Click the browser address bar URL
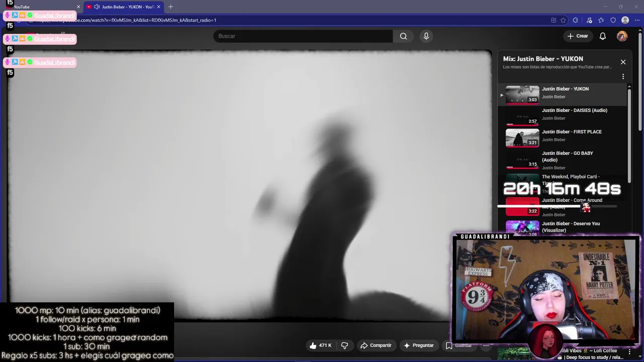The height and width of the screenshot is (362, 644). 126,20
